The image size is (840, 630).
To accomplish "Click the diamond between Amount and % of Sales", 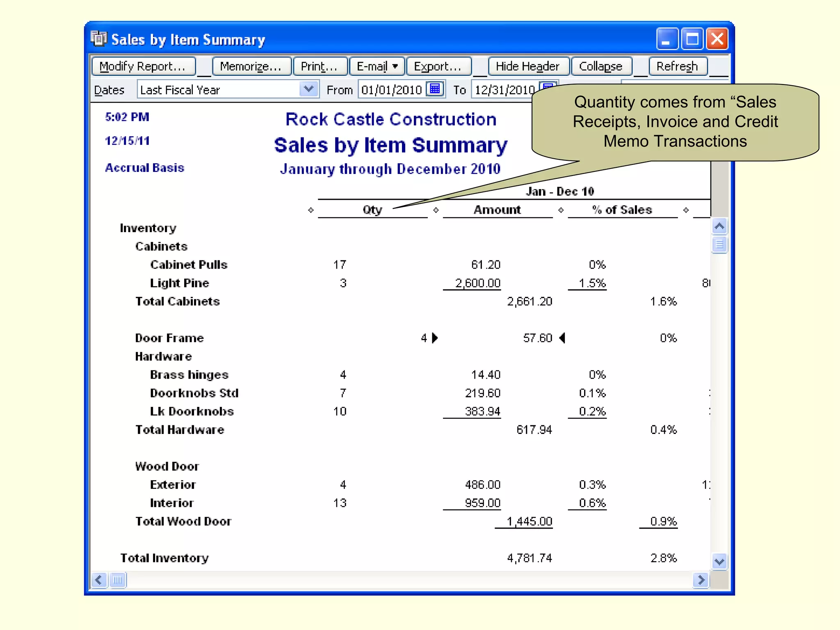I will click(x=561, y=210).
